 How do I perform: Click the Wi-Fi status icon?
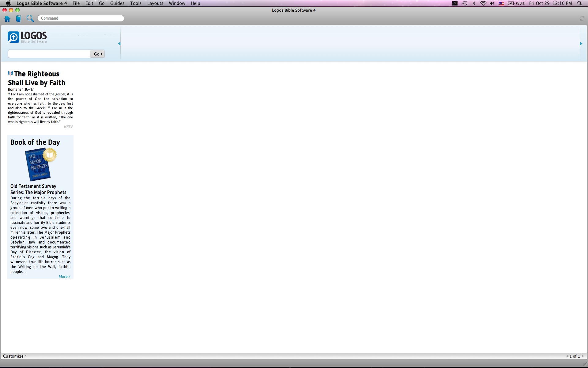[483, 3]
